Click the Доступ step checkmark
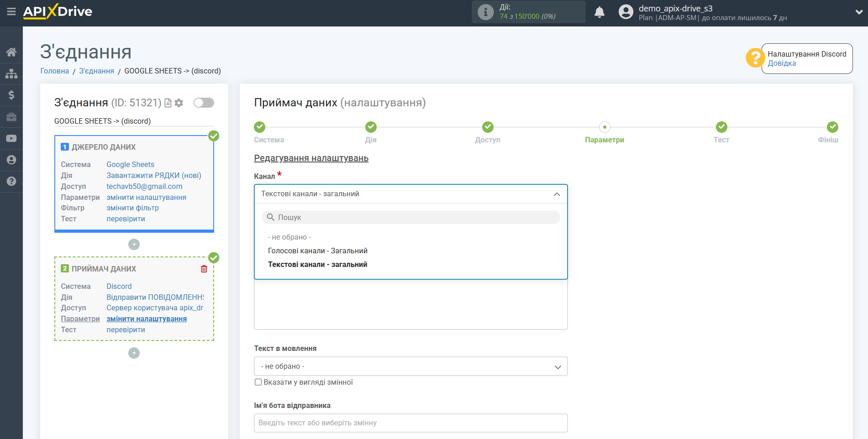The image size is (868, 439). [488, 127]
